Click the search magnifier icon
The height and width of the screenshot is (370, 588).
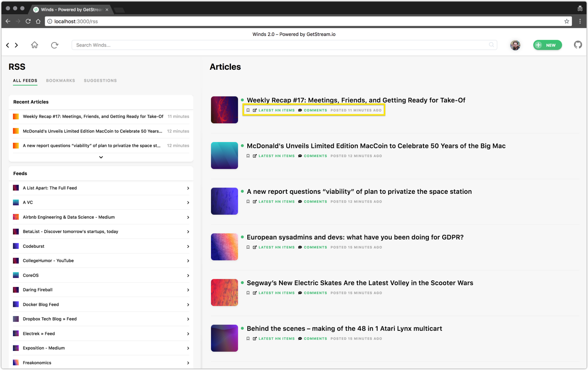(491, 45)
